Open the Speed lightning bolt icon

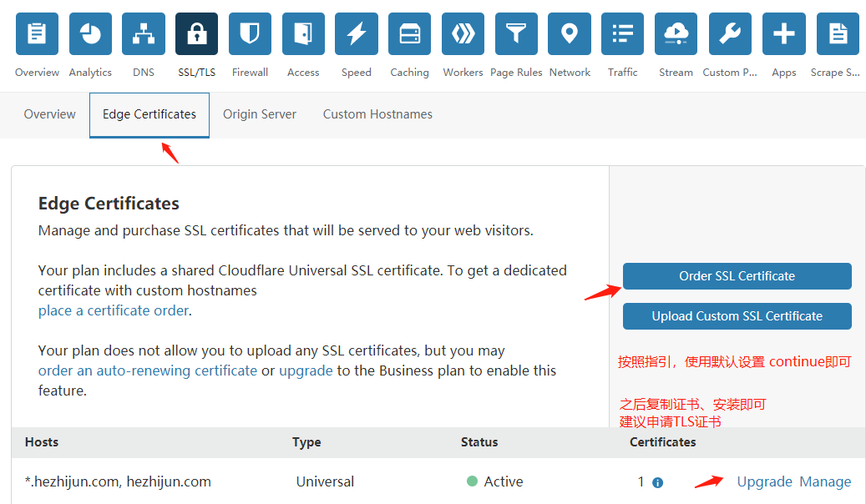click(357, 34)
